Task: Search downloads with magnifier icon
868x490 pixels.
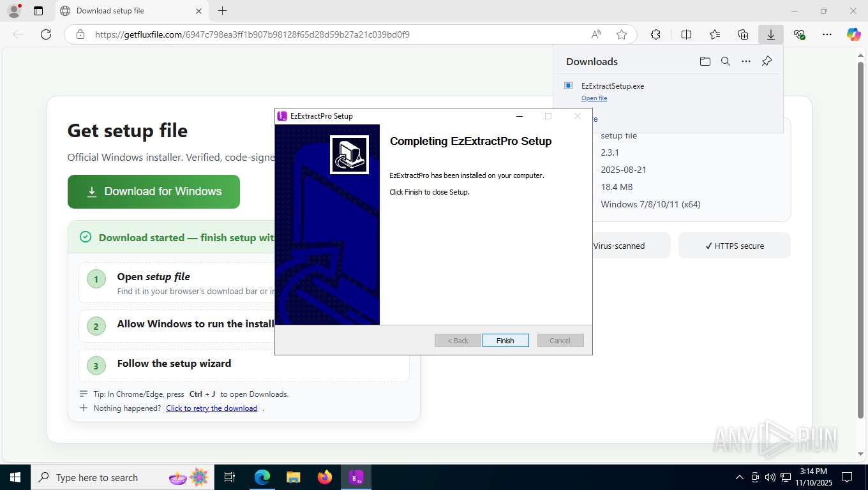Action: [726, 61]
